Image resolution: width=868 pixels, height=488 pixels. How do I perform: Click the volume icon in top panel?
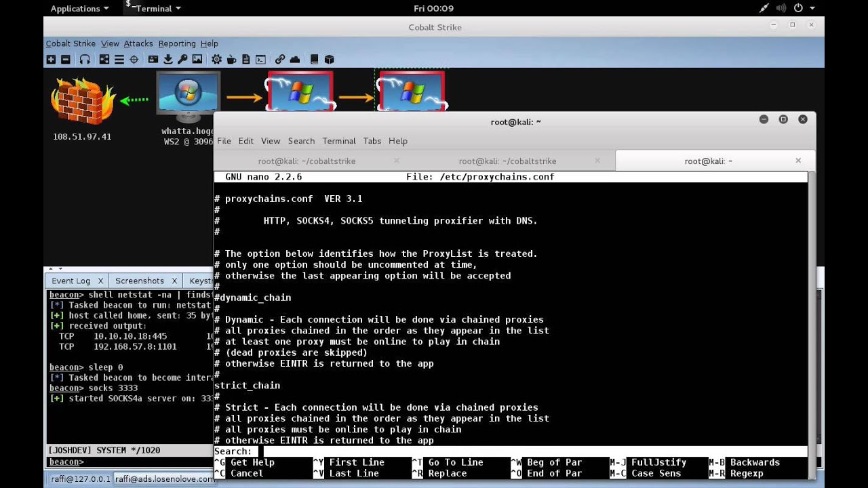pyautogui.click(x=781, y=8)
